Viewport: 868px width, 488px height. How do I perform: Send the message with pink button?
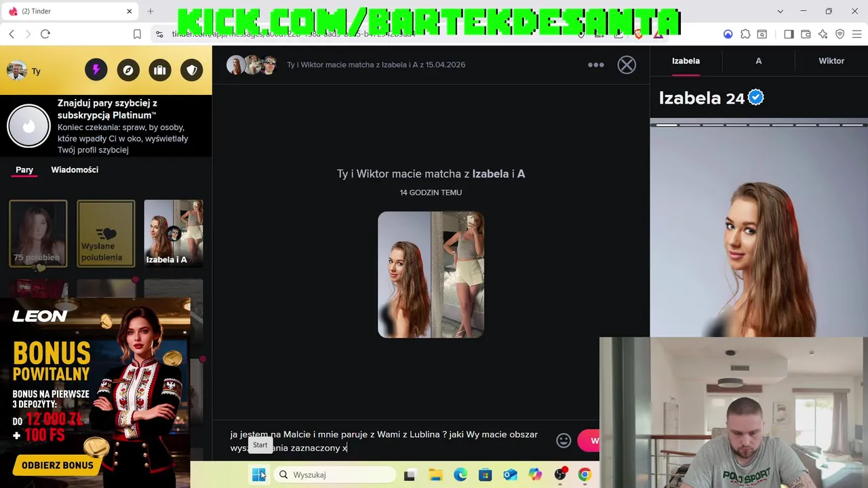point(589,441)
